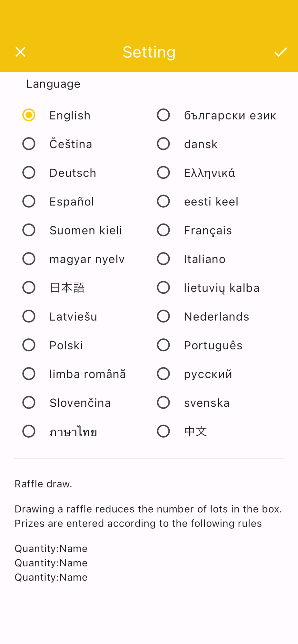Select the Ελληνικά language option

(164, 173)
